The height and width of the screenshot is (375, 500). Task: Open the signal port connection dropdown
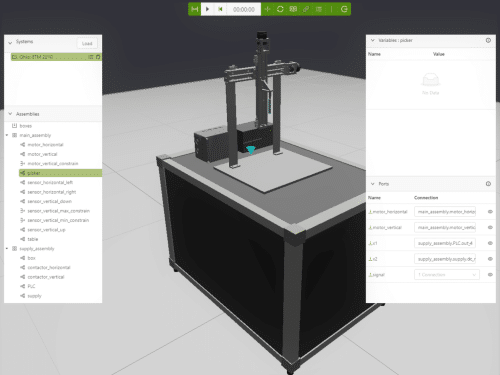447,275
